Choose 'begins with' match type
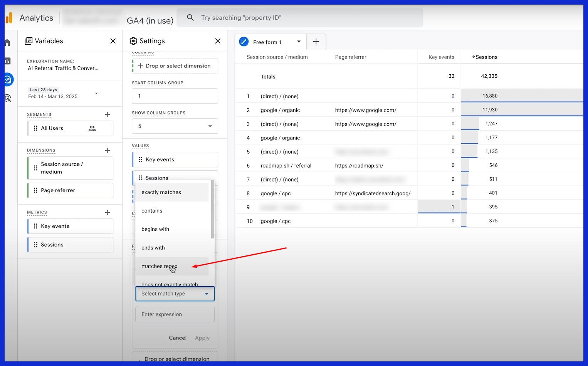The image size is (588, 366). 172,229
